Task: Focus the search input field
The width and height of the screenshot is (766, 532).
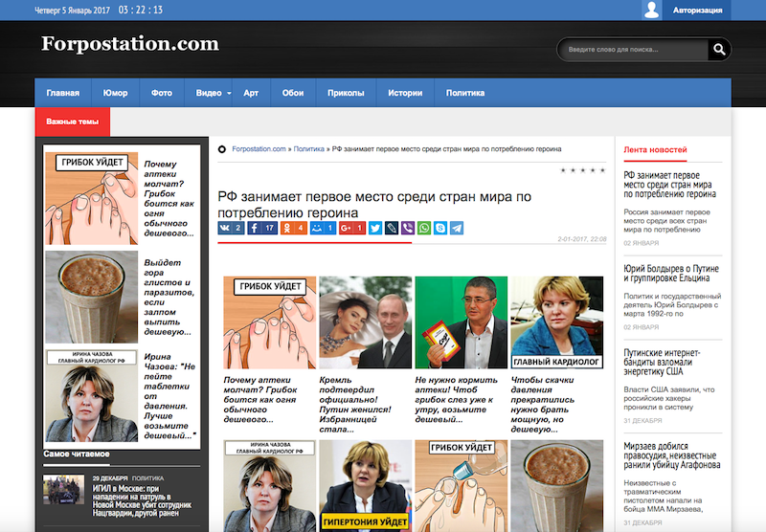Action: [632, 50]
